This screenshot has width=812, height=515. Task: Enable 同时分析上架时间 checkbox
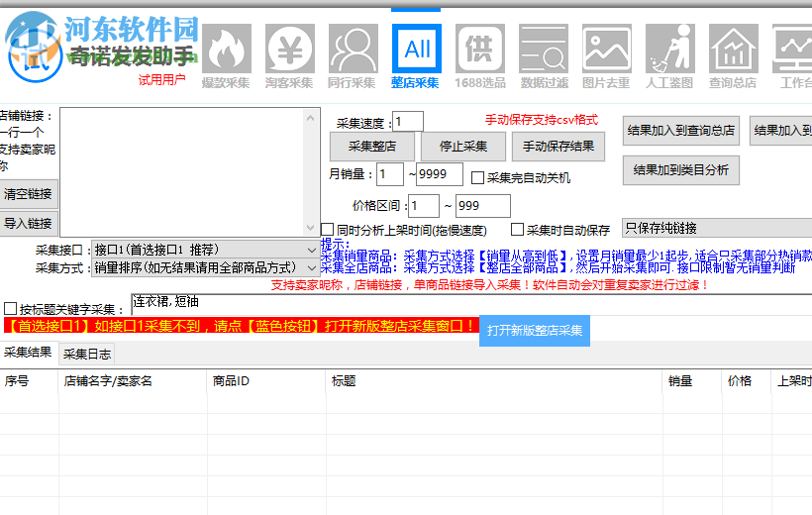pyautogui.click(x=328, y=230)
